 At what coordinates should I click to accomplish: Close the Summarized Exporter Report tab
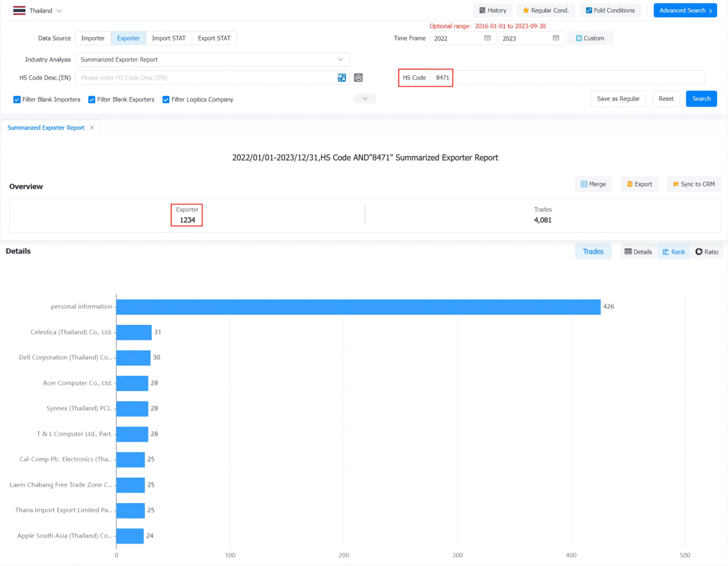point(92,128)
